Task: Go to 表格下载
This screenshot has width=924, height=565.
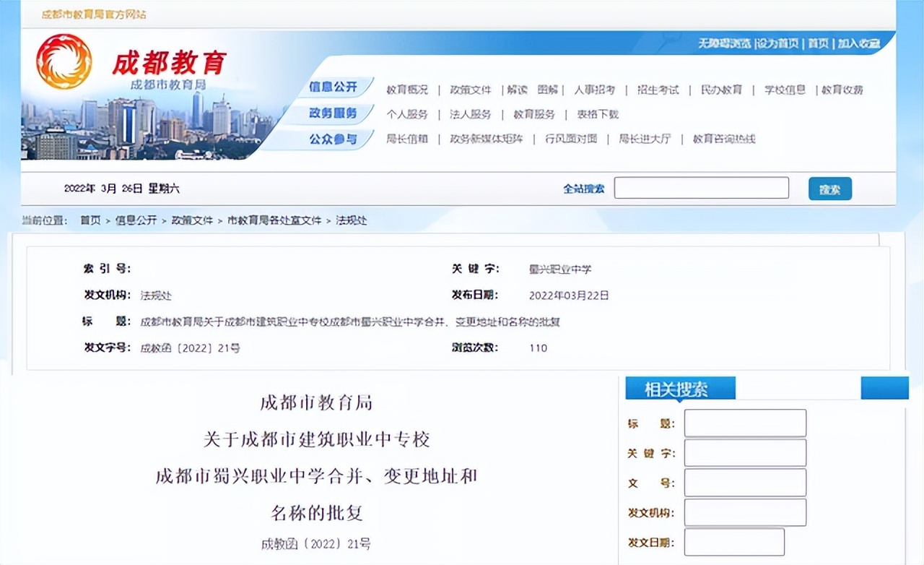Action: (x=598, y=114)
